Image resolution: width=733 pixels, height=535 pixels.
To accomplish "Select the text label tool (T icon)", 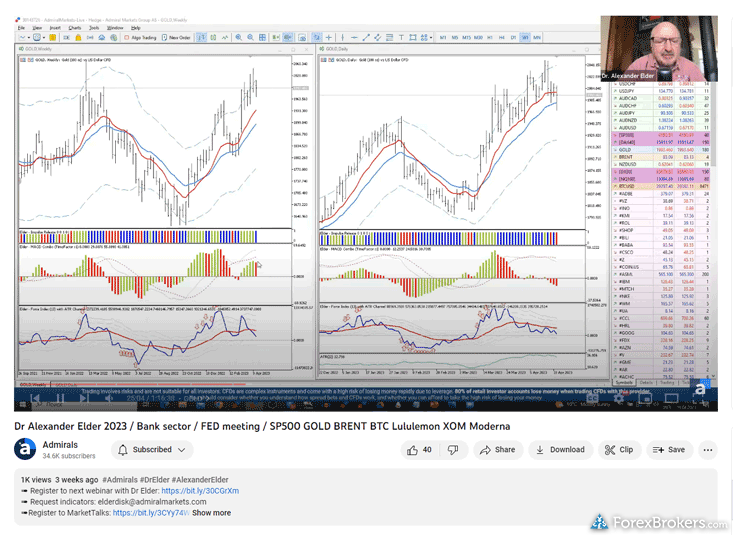I will (401, 37).
